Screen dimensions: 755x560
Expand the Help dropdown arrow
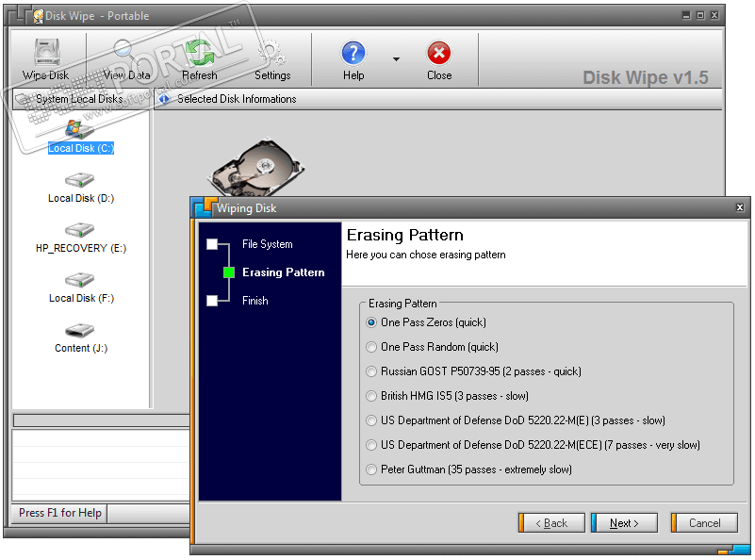tap(396, 59)
